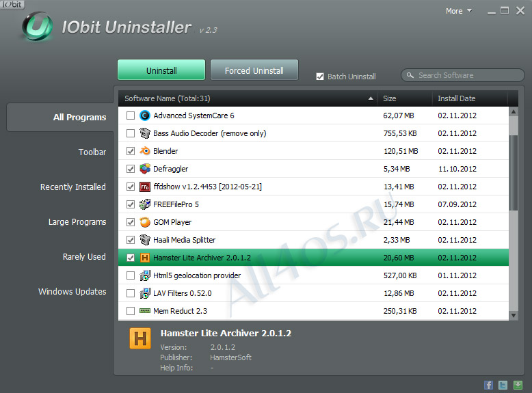
Task: Click the Html5 geolocation provider icon
Action: (x=145, y=275)
